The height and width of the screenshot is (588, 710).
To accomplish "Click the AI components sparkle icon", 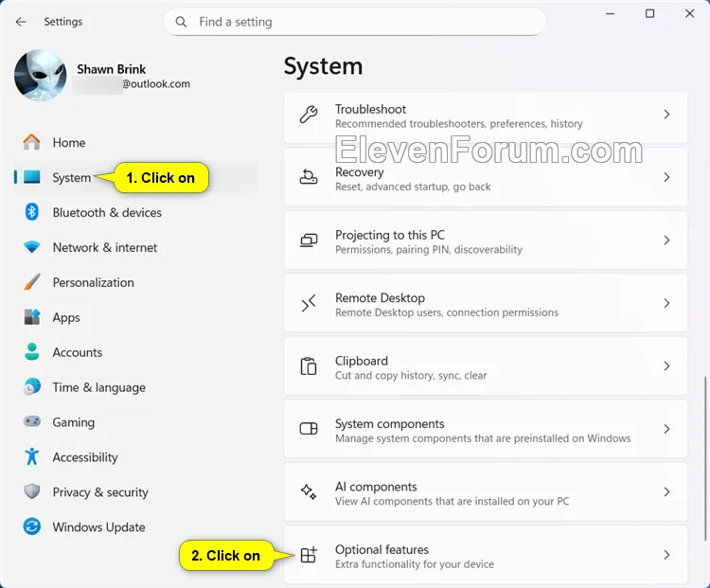I will (x=309, y=492).
